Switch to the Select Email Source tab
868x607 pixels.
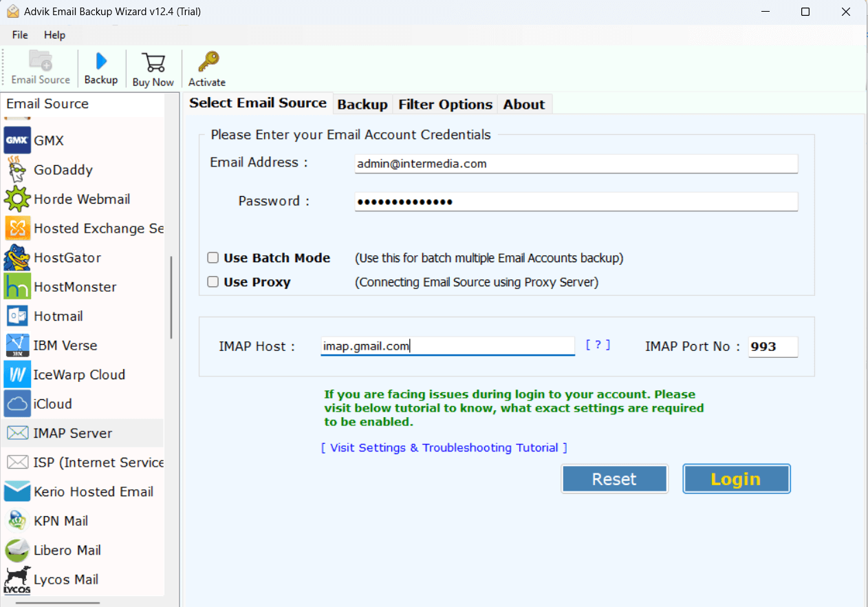click(258, 103)
